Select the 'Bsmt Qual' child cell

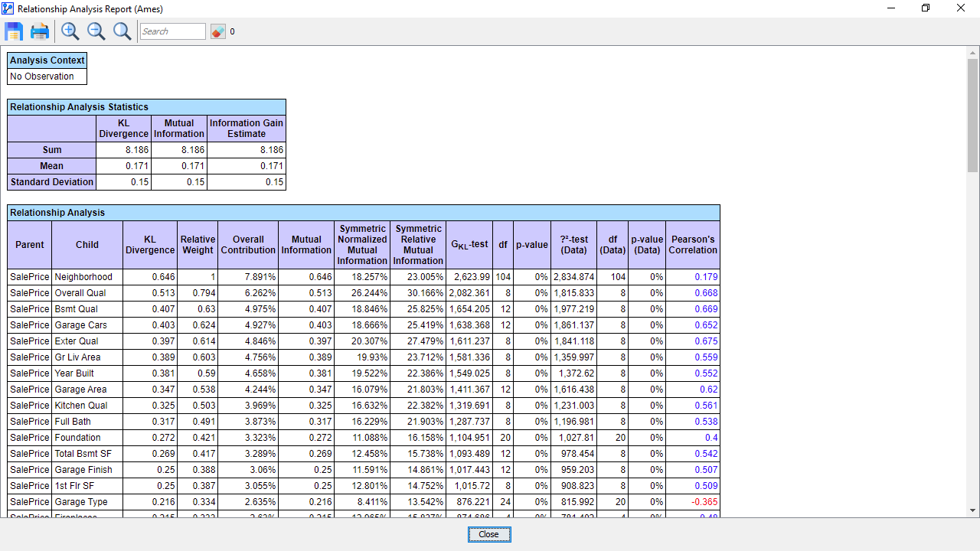[x=87, y=309]
